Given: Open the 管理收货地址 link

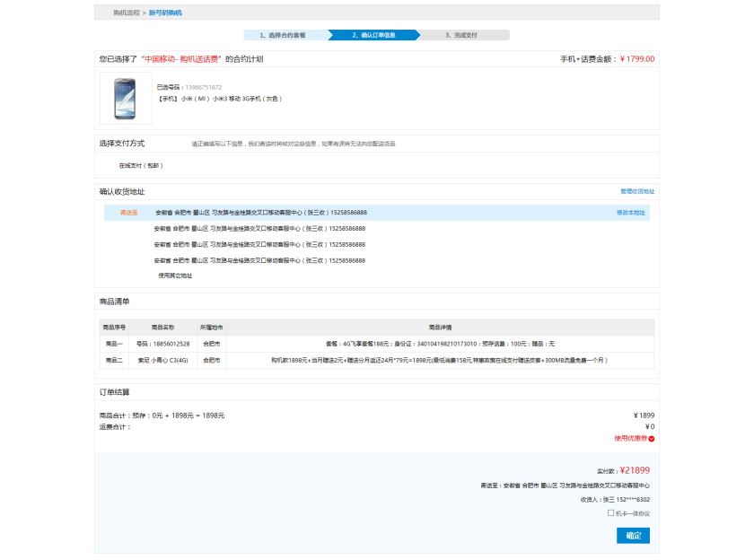Looking at the screenshot, I should 637,191.
